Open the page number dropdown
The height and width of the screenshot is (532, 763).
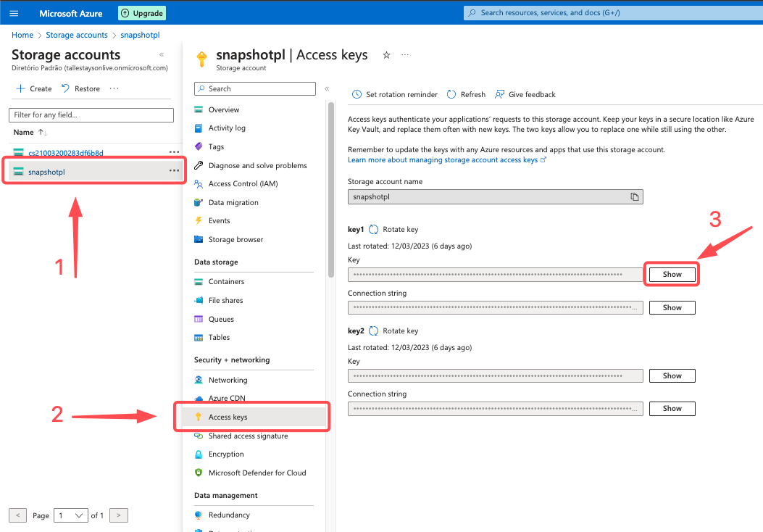[x=71, y=515]
